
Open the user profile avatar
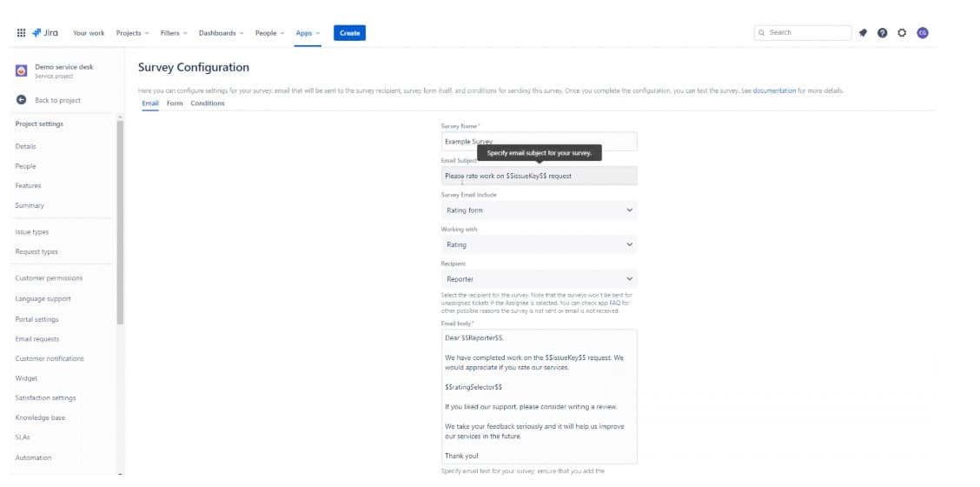923,33
